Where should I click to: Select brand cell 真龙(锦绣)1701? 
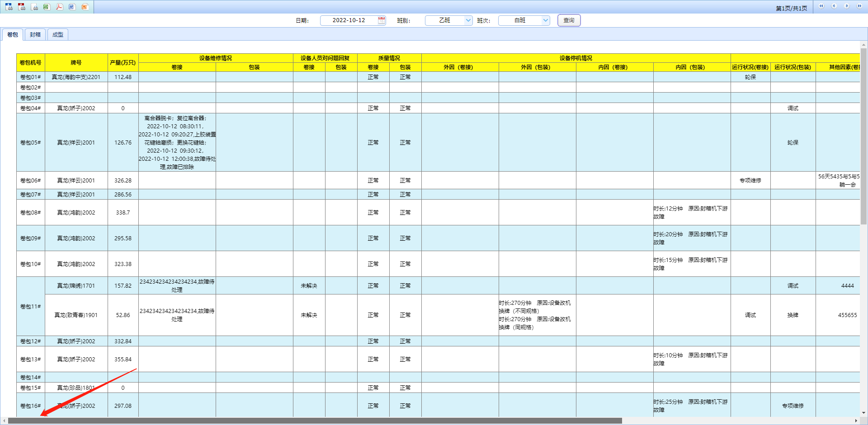click(x=76, y=286)
